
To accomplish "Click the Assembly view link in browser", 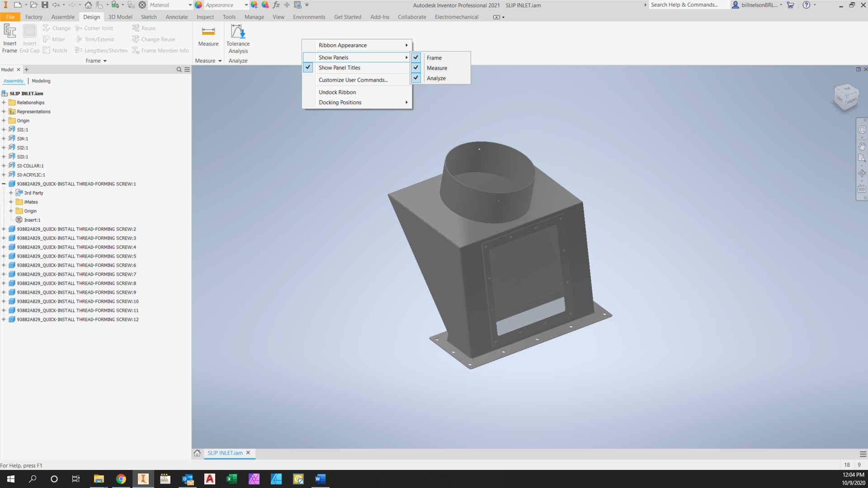I will [14, 81].
